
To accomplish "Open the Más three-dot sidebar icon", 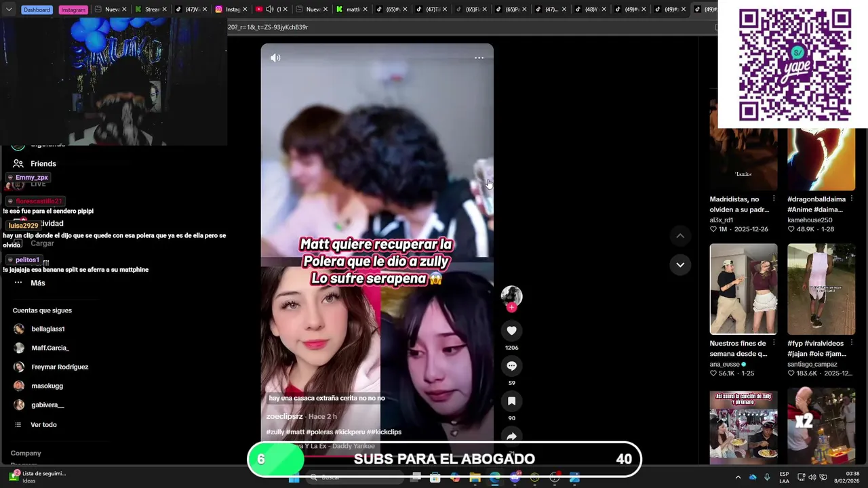I will tap(18, 283).
